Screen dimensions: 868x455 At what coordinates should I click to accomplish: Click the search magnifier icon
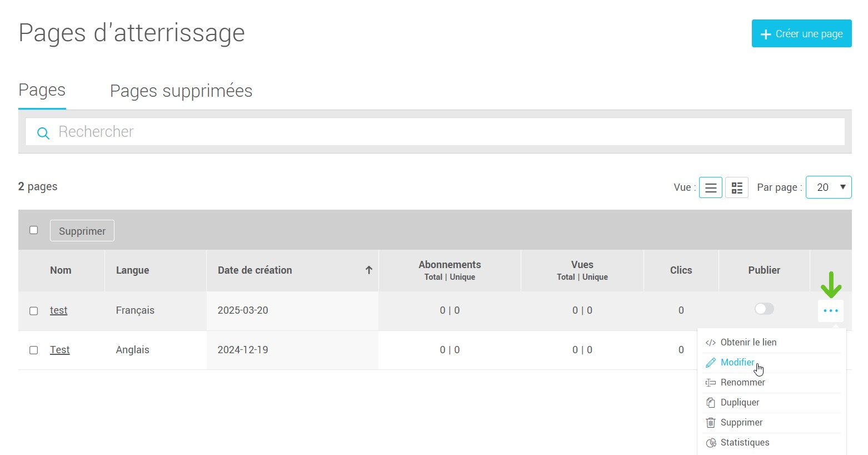tap(43, 133)
